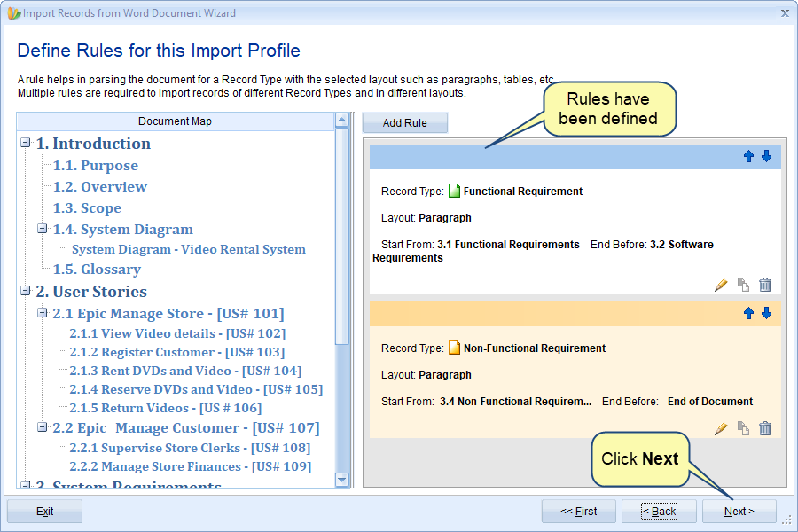The width and height of the screenshot is (798, 532).
Task: Go Back one wizard step
Action: (659, 511)
